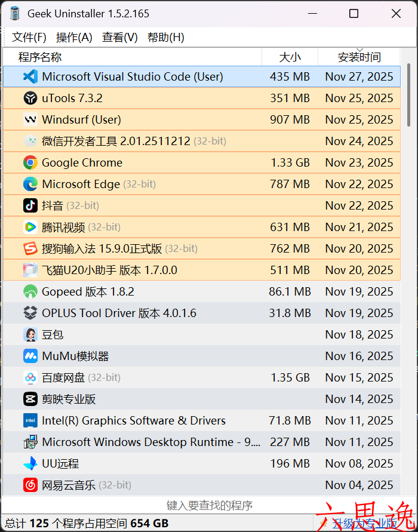418x532 pixels.
Task: Click the uTools app icon
Action: coord(30,98)
